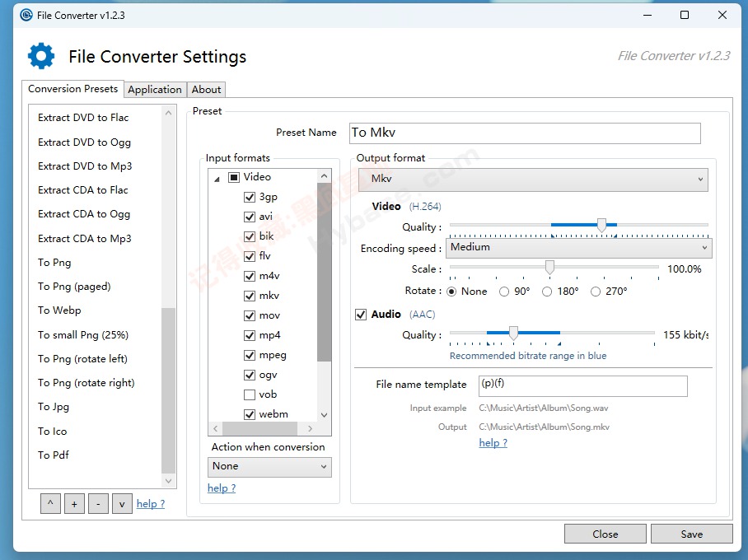Remove preset with the - button
Image resolution: width=748 pixels, height=560 pixels.
pyautogui.click(x=98, y=504)
